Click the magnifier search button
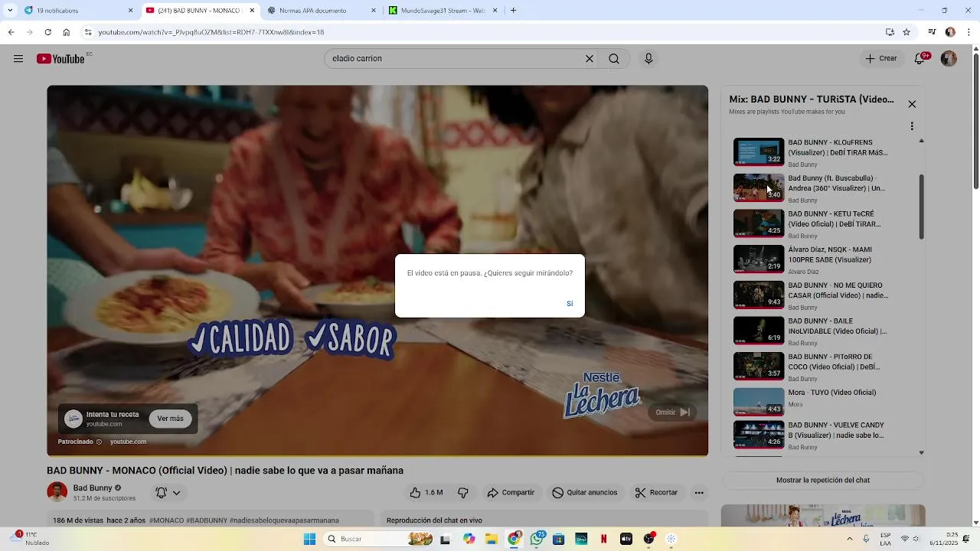This screenshot has height=551, width=980. pyautogui.click(x=614, y=59)
